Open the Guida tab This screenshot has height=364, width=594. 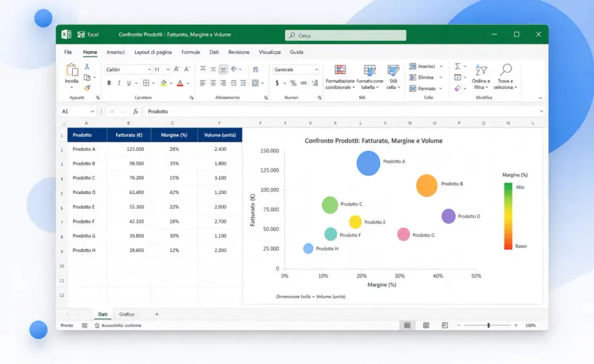296,52
